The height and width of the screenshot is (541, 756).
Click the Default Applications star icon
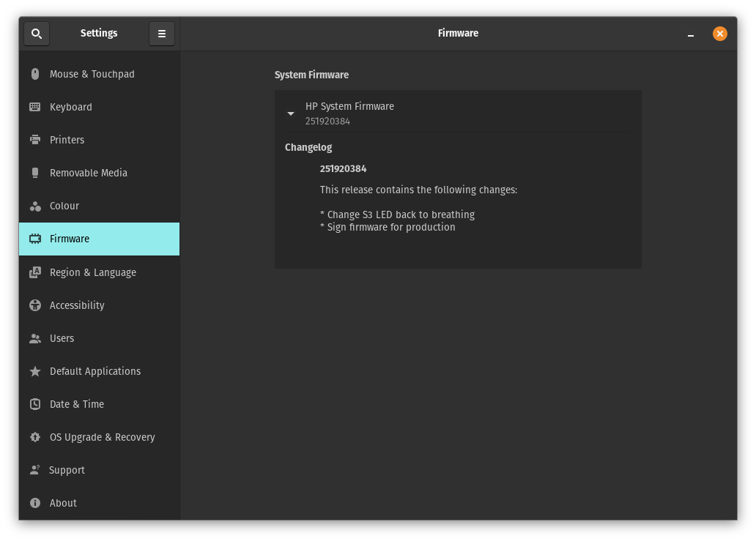pyautogui.click(x=35, y=371)
